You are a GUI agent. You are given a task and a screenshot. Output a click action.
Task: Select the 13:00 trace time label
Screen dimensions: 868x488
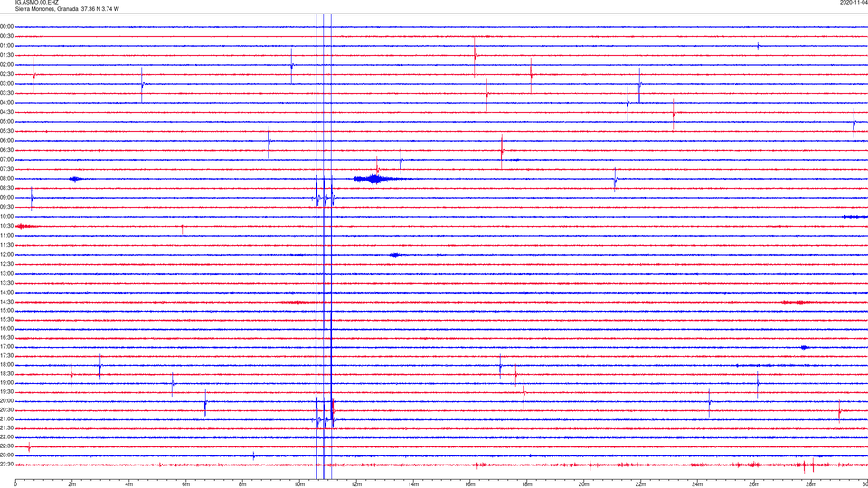click(6, 273)
